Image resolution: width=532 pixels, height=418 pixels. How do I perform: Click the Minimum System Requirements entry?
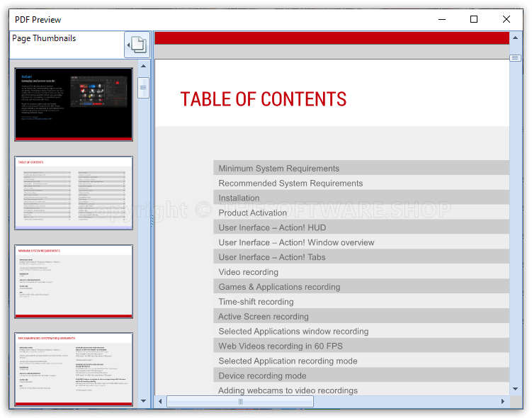[x=361, y=169]
